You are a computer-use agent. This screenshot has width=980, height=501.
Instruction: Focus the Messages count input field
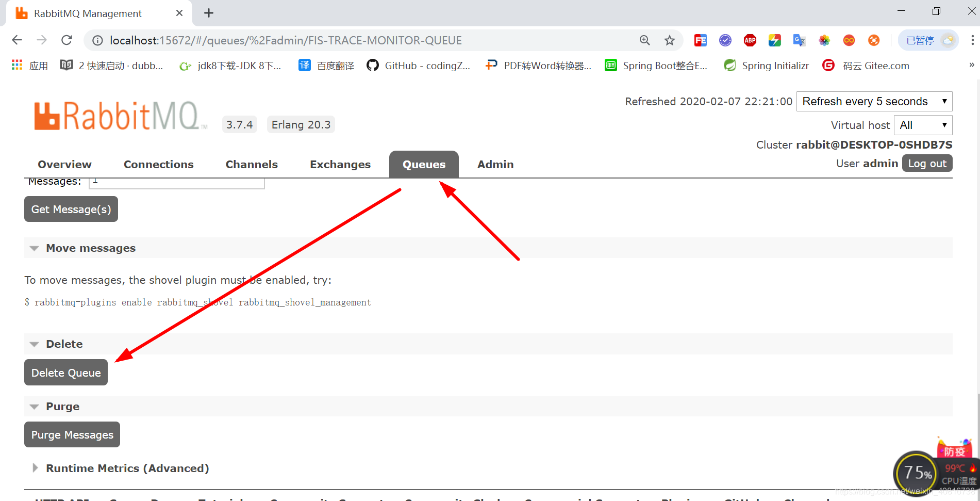click(177, 183)
